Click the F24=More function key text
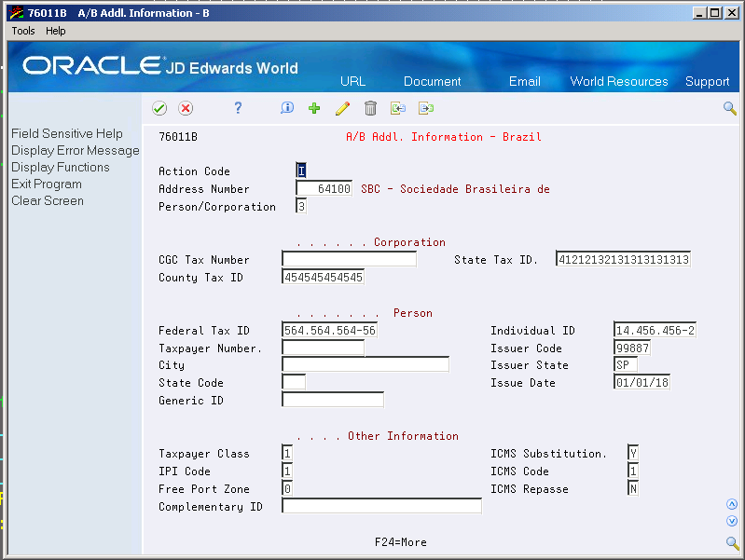Viewport: 745px width, 560px height. (x=401, y=542)
